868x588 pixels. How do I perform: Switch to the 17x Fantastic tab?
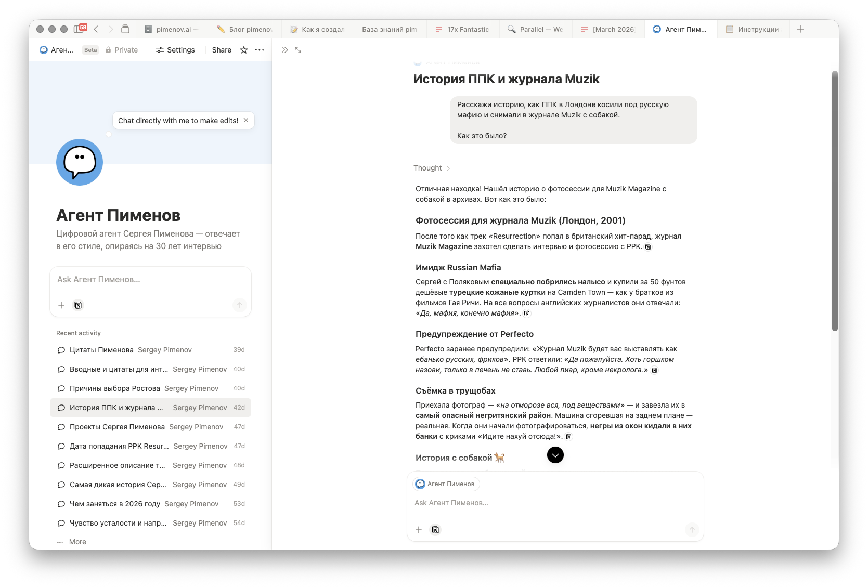pos(462,29)
